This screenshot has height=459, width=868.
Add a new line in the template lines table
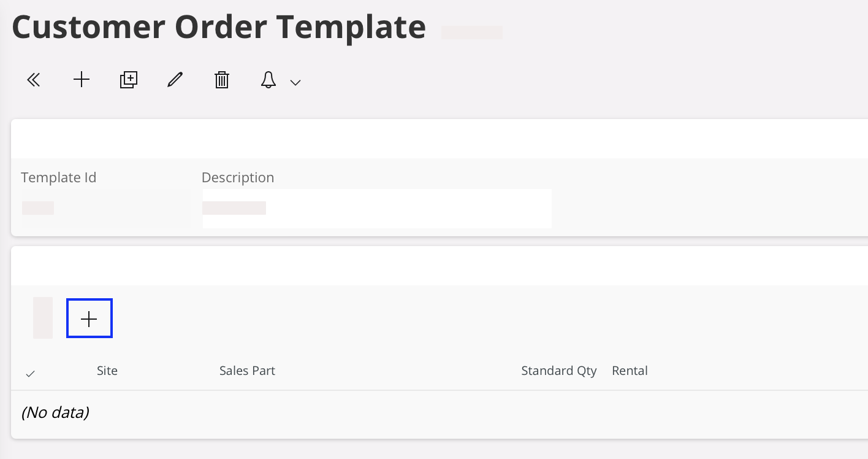pos(89,318)
